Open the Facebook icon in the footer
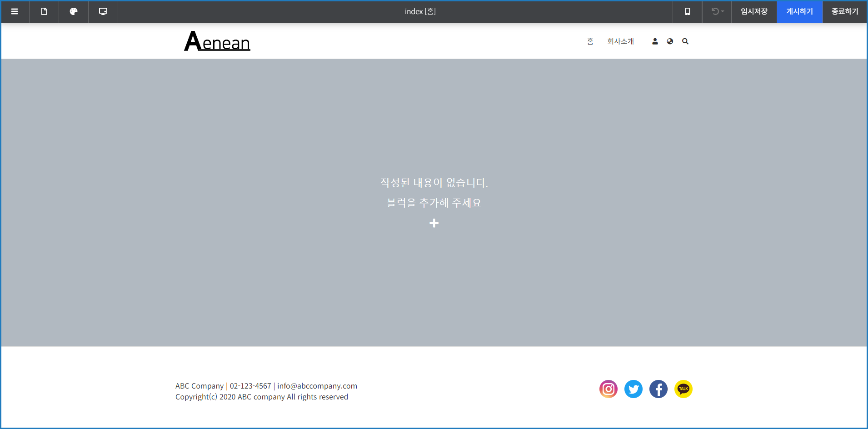The height and width of the screenshot is (429, 868). pyautogui.click(x=658, y=389)
